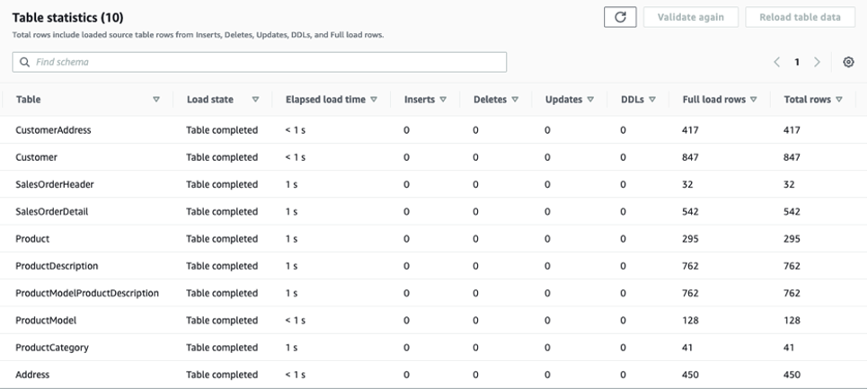Click elapsed time for SalesOrderHeader row

291,184
